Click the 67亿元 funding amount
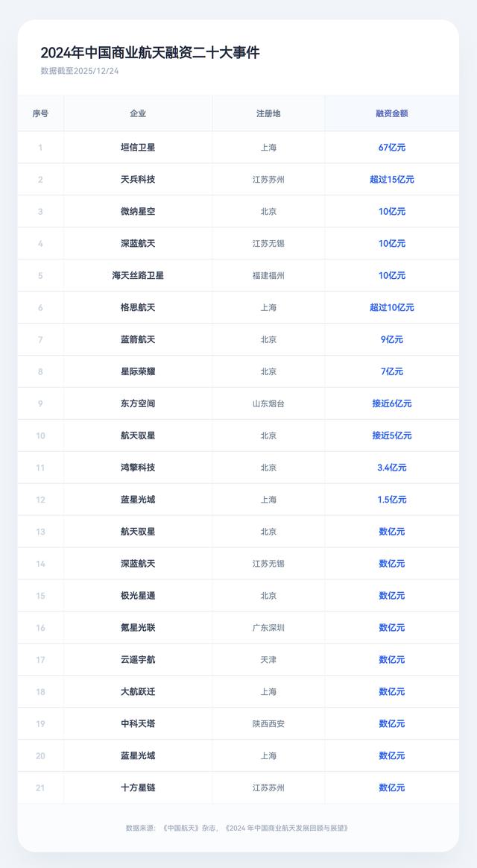477x868 pixels. coord(391,148)
